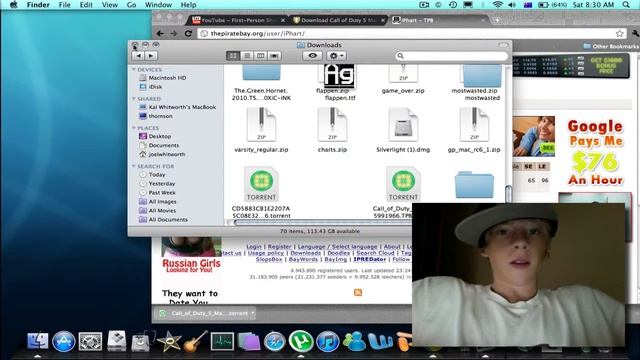Open MSN Messenger buddies icon in Dock
Viewport: 640px width, 360px height.
353,341
